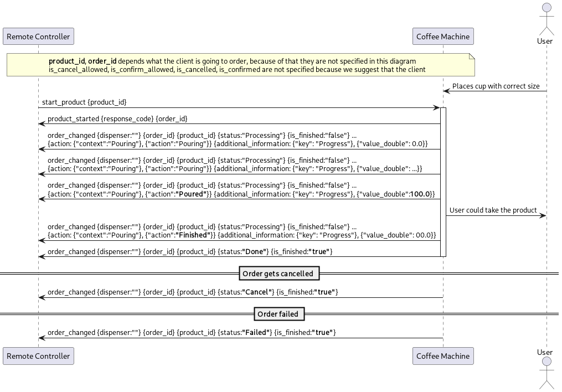Click the 'Order gets cancelled' divider label
The image size is (562, 392).
point(279,273)
